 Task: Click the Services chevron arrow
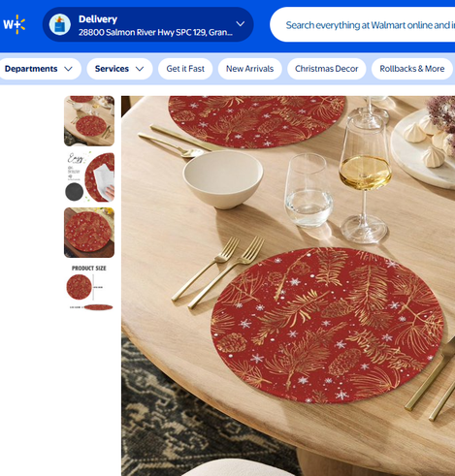pos(140,69)
